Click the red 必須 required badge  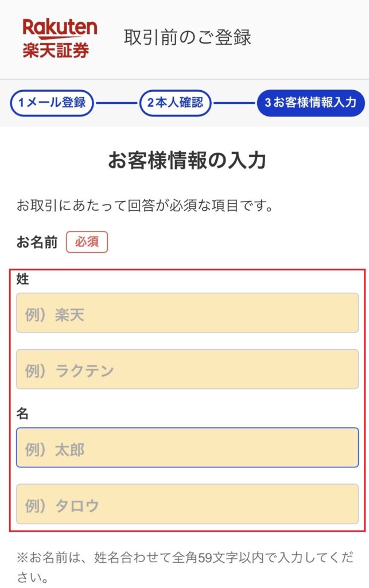87,242
